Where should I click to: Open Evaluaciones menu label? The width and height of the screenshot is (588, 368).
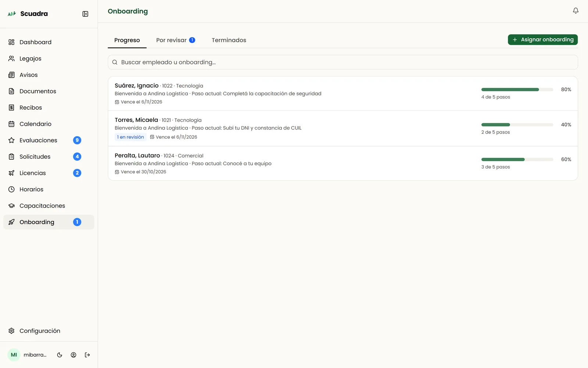[x=38, y=140]
